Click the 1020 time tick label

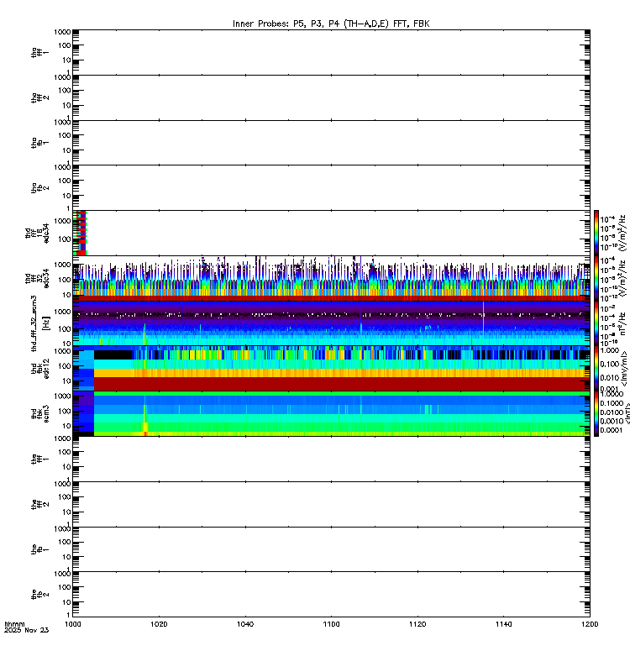159,624
